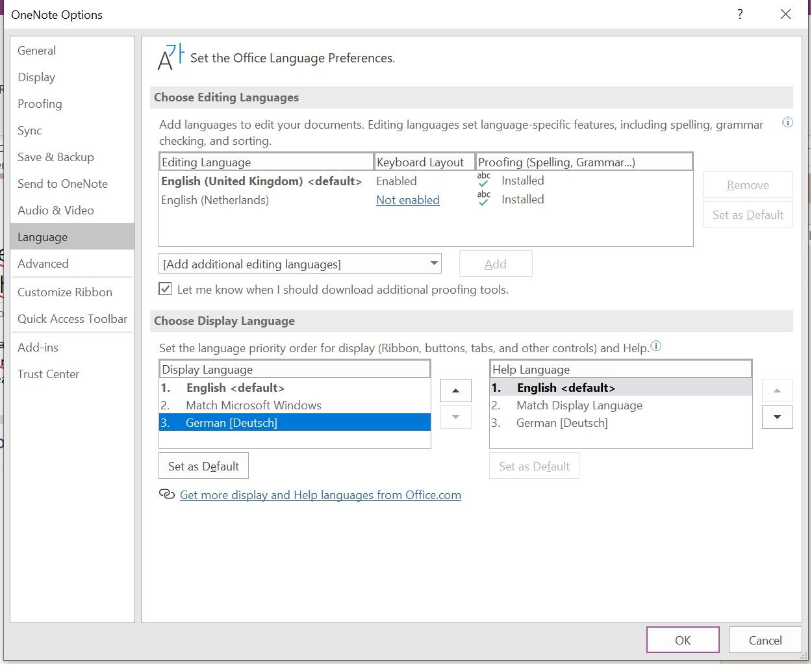
Task: Click Set as Default for editing language
Action: pos(748,214)
